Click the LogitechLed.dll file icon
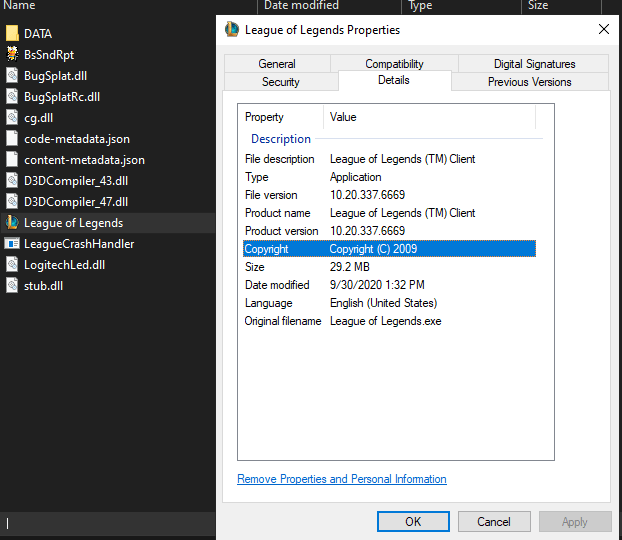The height and width of the screenshot is (540, 622). (12, 265)
